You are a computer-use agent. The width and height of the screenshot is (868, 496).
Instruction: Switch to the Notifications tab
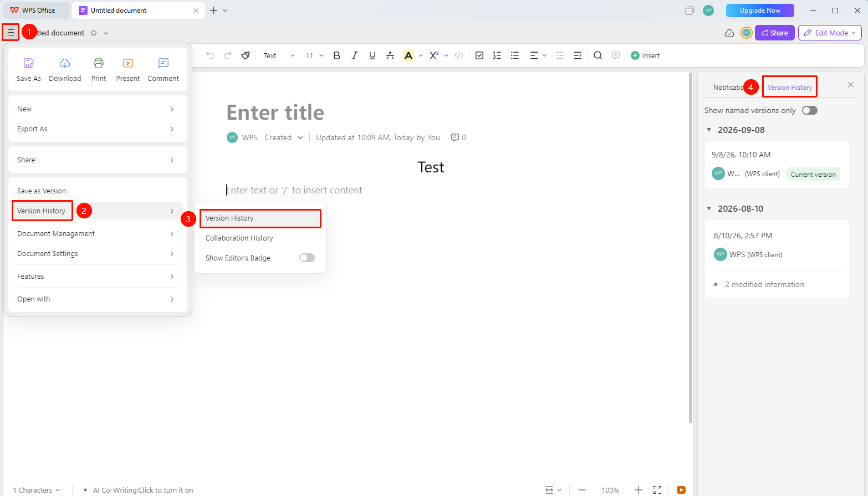728,88
